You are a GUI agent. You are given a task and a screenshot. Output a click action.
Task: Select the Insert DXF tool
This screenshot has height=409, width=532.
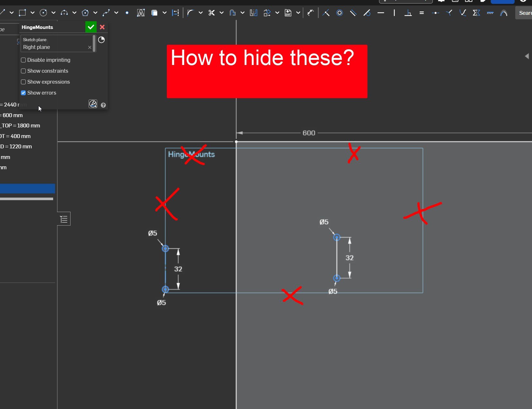[x=288, y=13]
